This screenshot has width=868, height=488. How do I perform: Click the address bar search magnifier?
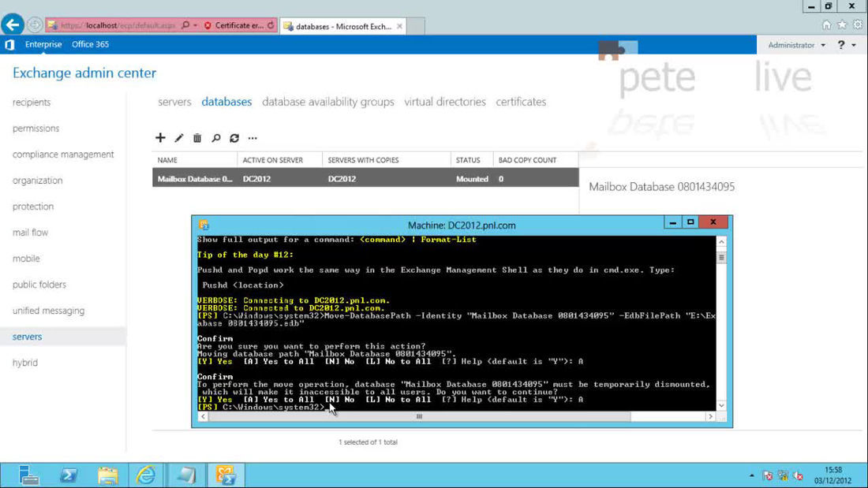click(x=185, y=25)
